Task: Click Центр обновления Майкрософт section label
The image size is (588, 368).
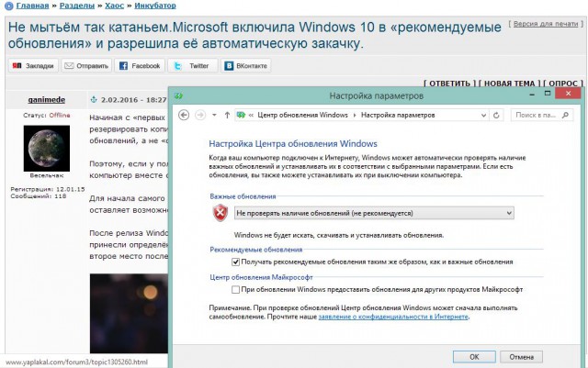Action: (261, 277)
